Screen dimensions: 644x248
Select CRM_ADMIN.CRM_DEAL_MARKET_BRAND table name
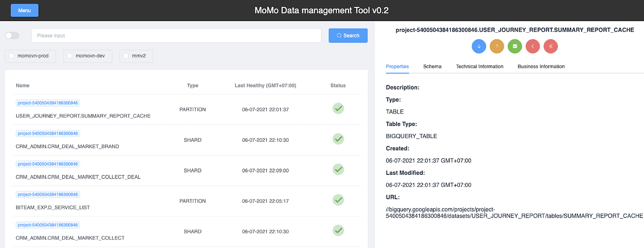[67, 146]
